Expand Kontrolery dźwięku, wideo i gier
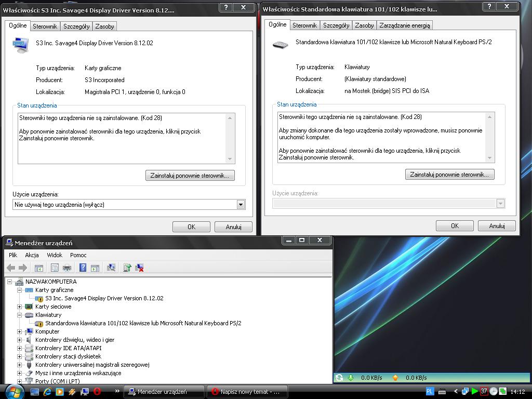Screen dimensions: 532x399 [x=19, y=340]
